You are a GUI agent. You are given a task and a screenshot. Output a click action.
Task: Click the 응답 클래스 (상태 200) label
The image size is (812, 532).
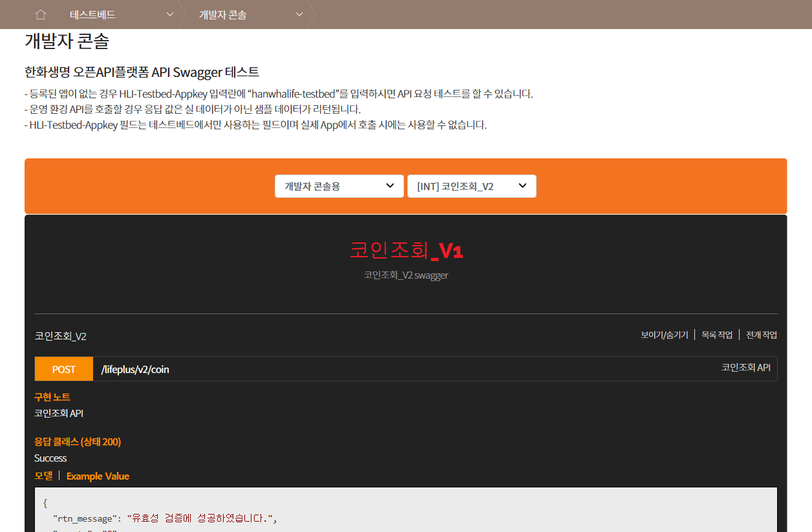[78, 442]
